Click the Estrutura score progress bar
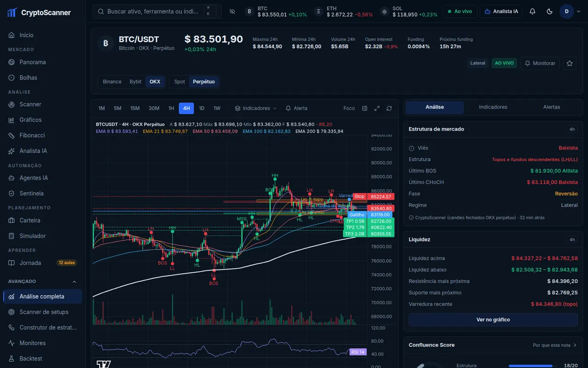Image resolution: width=588 pixels, height=368 pixels. 531,366
